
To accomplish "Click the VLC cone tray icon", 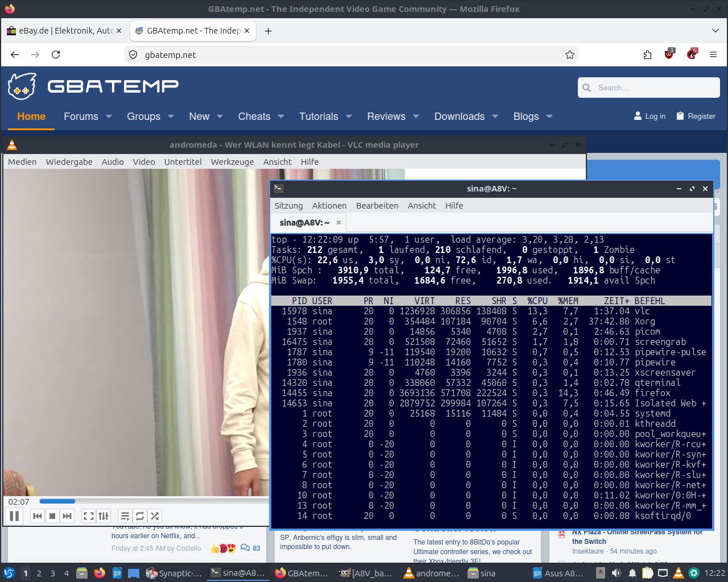I will [x=678, y=573].
